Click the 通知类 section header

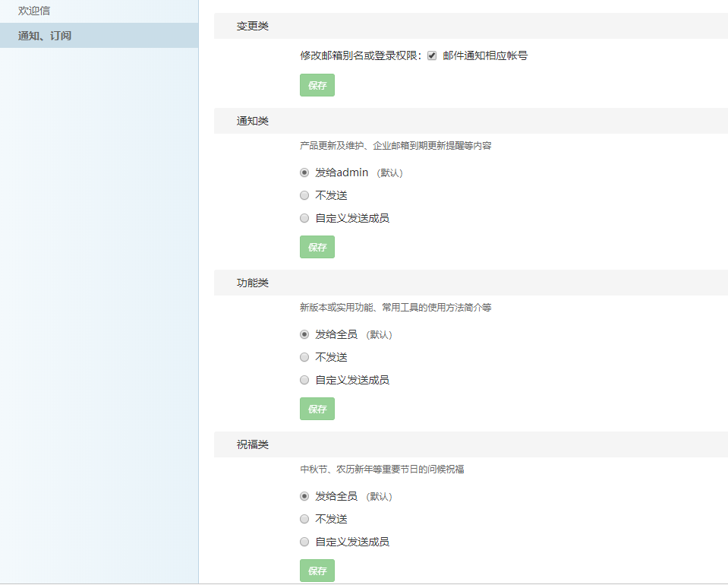click(253, 122)
